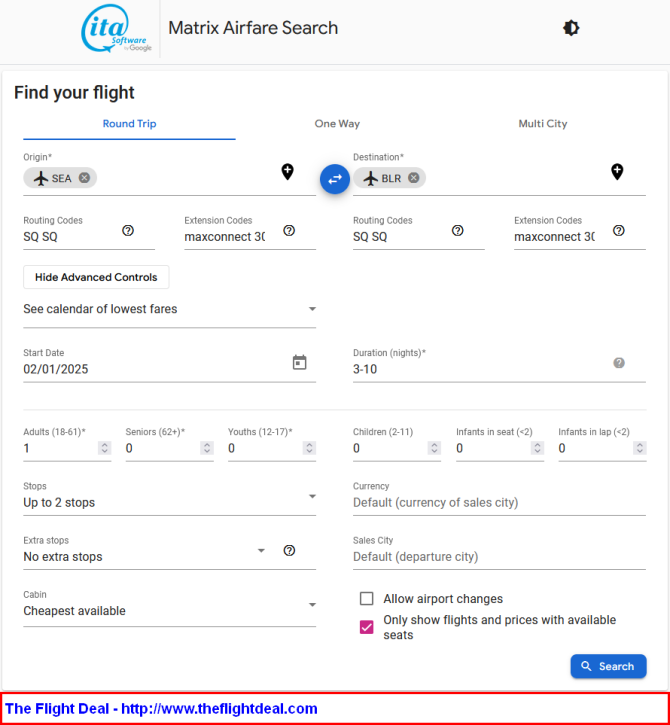This screenshot has height=725, width=670.
Task: Run the flight Search
Action: [608, 666]
